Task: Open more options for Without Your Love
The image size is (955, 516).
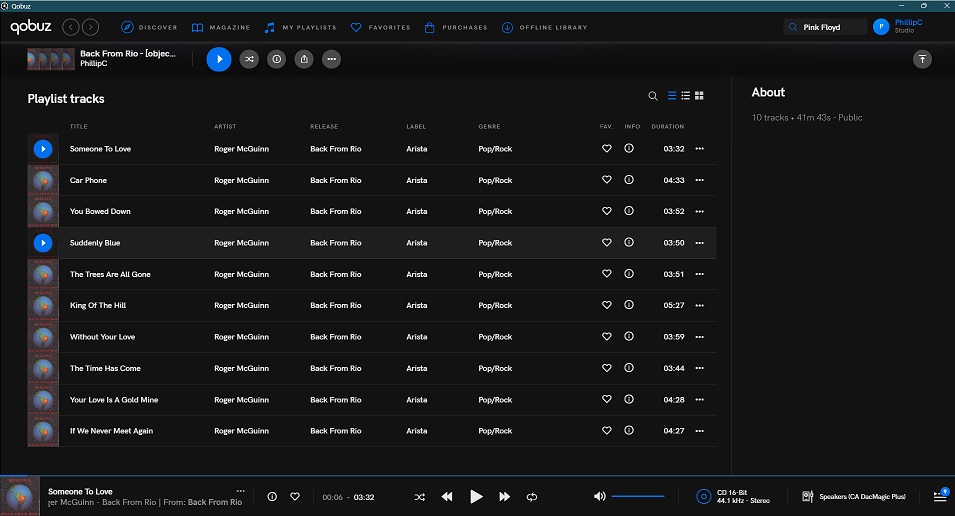Action: pyautogui.click(x=700, y=337)
